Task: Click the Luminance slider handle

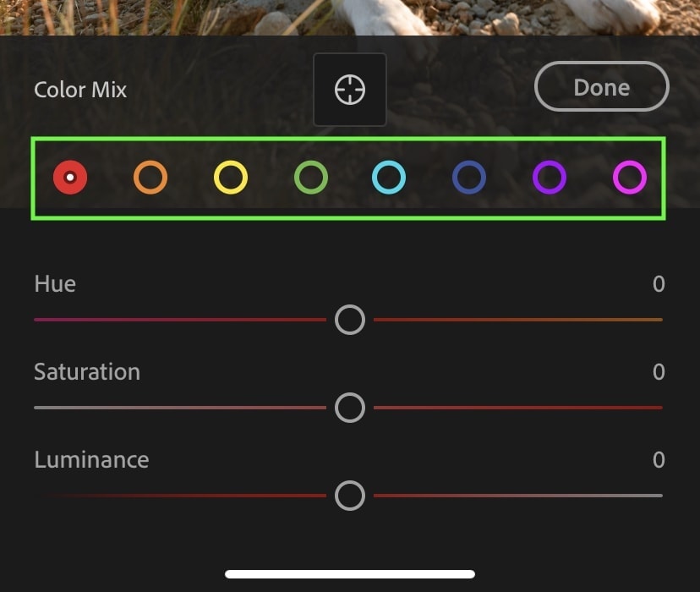Action: 349,496
